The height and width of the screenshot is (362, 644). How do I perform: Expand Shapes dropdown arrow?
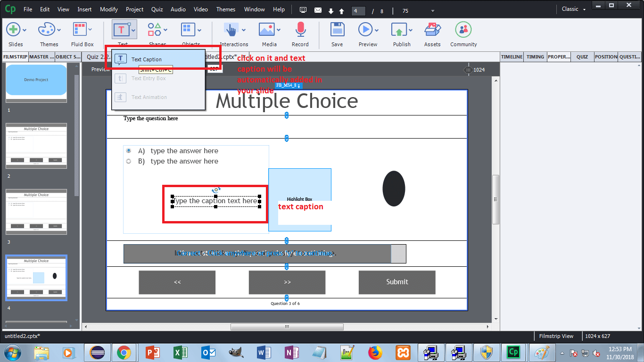coord(166,30)
